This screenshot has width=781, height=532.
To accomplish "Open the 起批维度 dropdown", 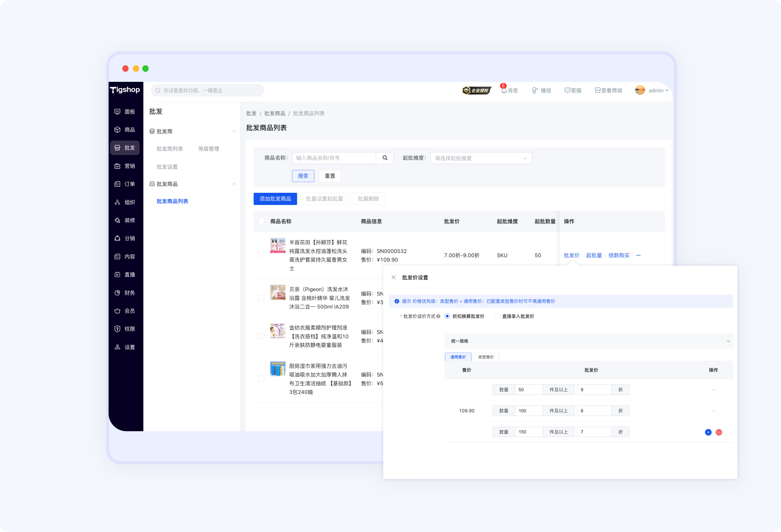I will coord(481,158).
